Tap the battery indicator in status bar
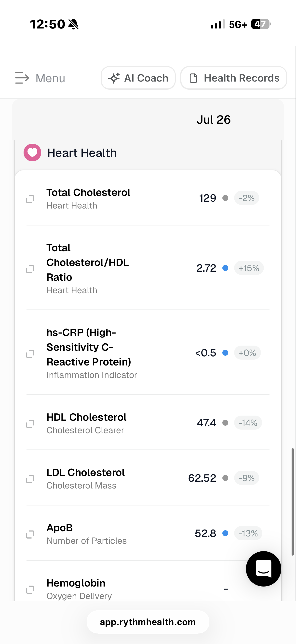 [261, 24]
